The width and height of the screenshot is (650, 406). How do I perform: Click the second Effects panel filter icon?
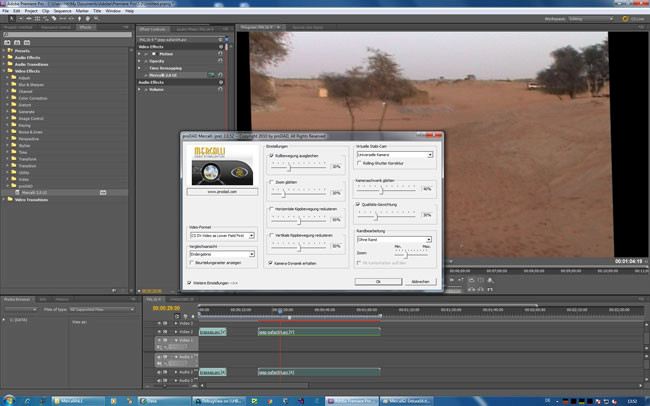click(17, 42)
